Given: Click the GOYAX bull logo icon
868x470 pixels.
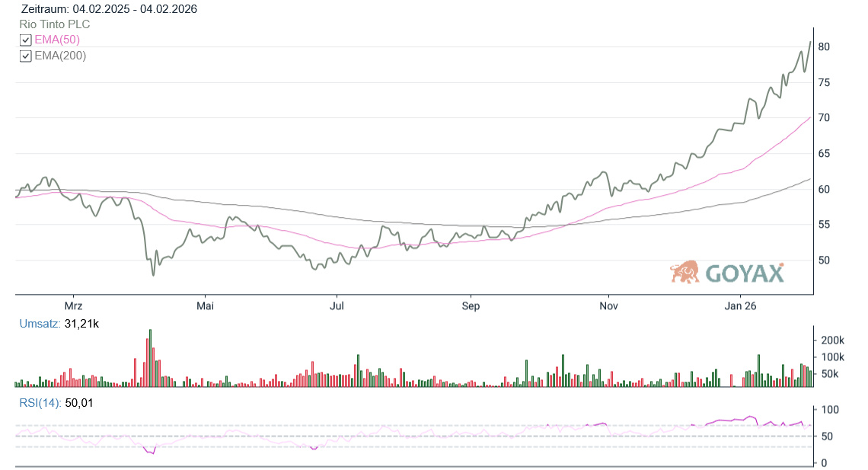Looking at the screenshot, I should [x=685, y=272].
